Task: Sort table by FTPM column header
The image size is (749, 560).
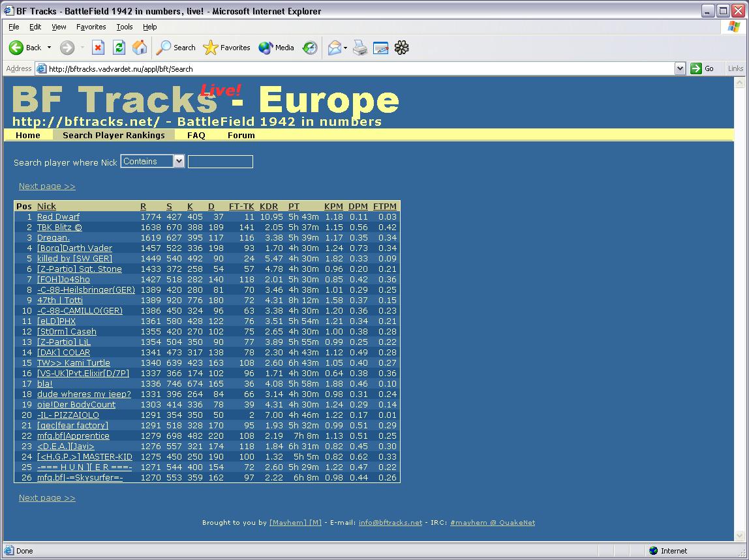Action: pyautogui.click(x=384, y=206)
